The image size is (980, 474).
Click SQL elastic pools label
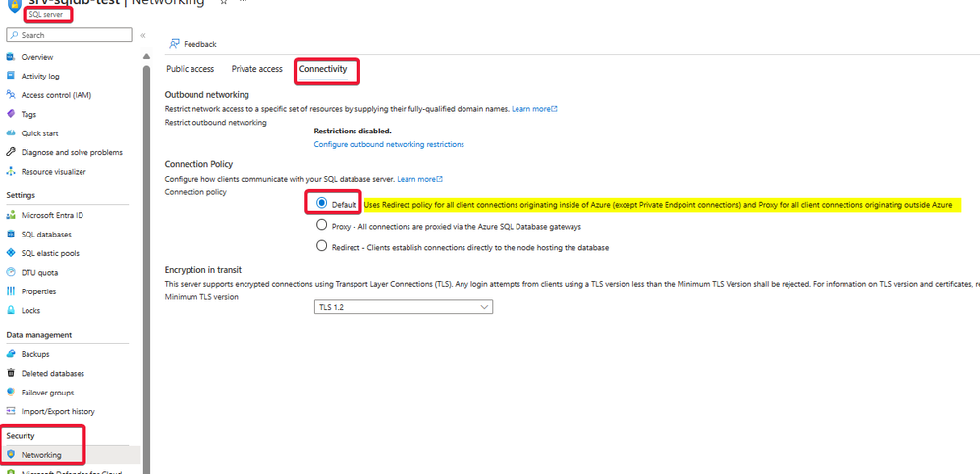click(50, 253)
